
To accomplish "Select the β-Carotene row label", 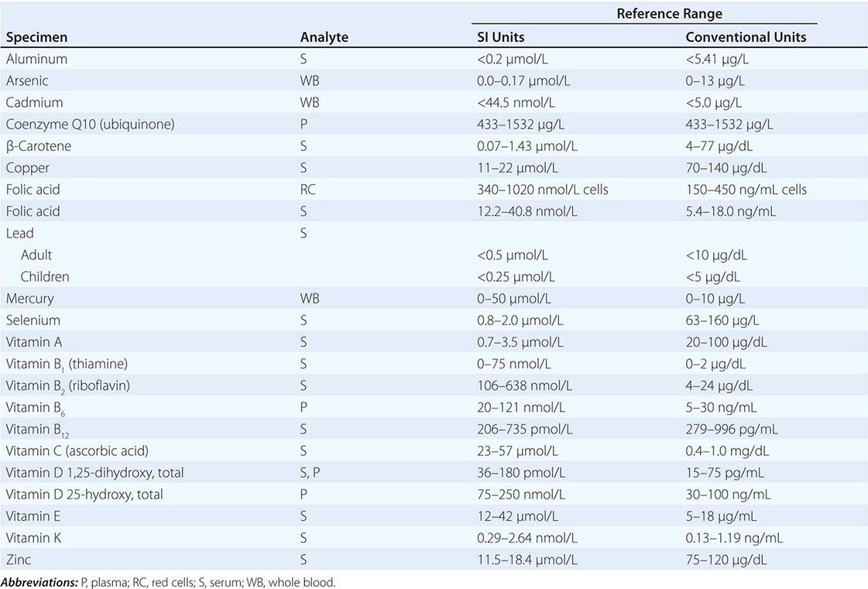I will point(39,146).
